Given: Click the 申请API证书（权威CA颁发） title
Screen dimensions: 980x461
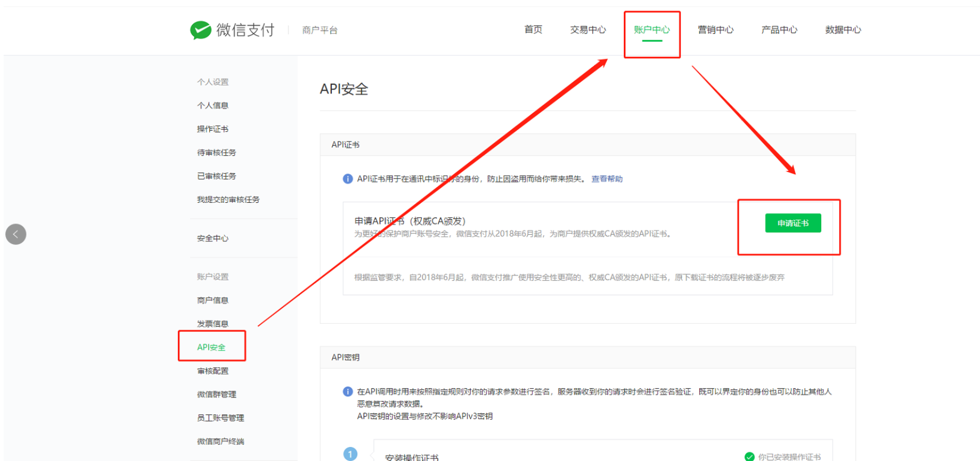Looking at the screenshot, I should point(410,221).
